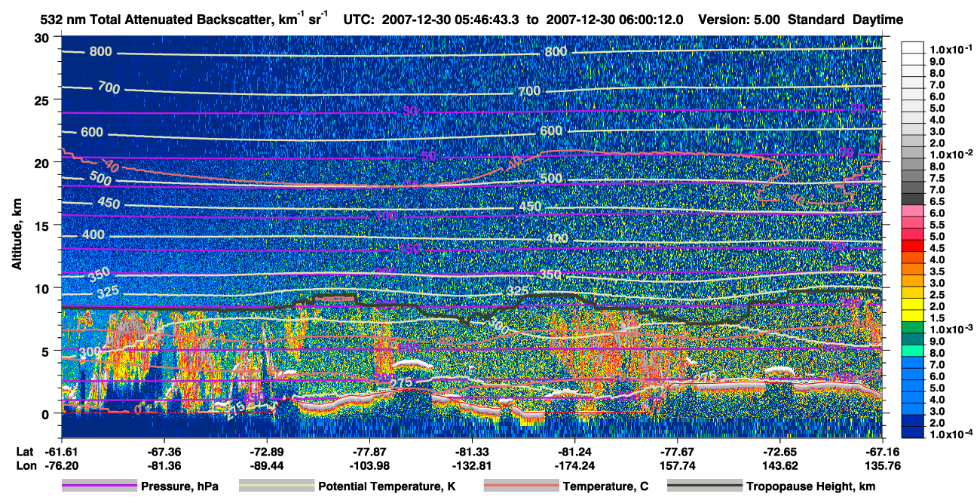The width and height of the screenshot is (980, 503).
Task: Click the altitude tick label '30'
Action: [x=43, y=38]
